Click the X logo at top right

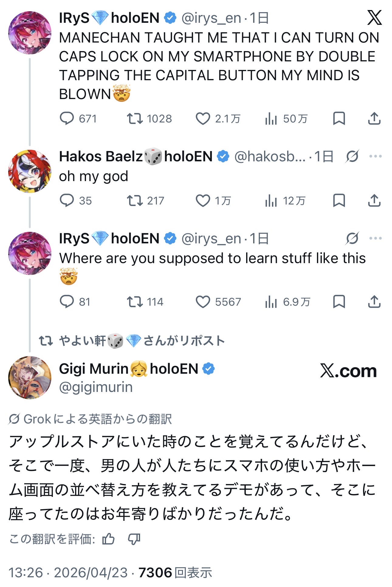374,18
